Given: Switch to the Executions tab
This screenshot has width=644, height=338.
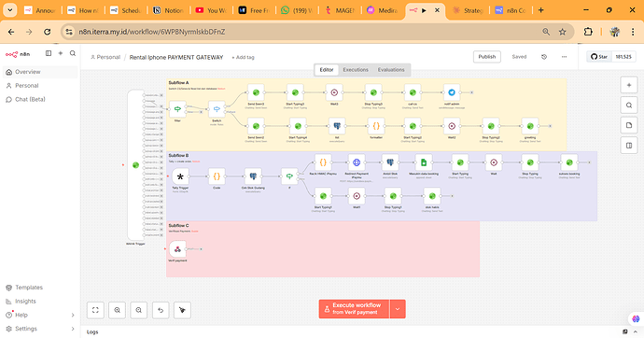Looking at the screenshot, I should click(x=356, y=70).
